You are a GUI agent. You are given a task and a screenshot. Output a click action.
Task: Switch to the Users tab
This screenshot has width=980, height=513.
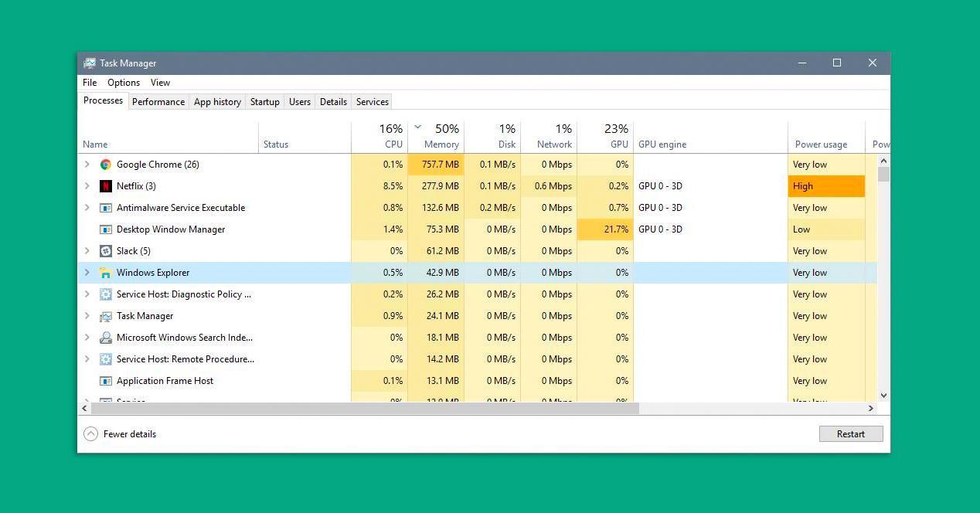(x=300, y=102)
